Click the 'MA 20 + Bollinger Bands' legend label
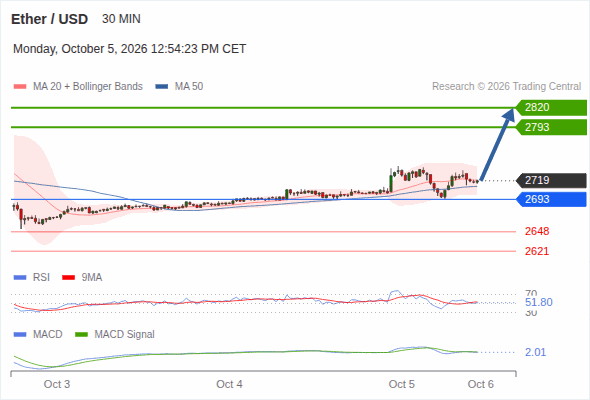This screenshot has height=400, width=590. [x=88, y=87]
